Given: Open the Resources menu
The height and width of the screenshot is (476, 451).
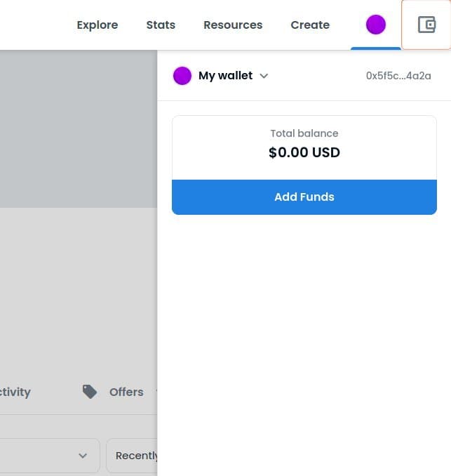Looking at the screenshot, I should [x=233, y=25].
